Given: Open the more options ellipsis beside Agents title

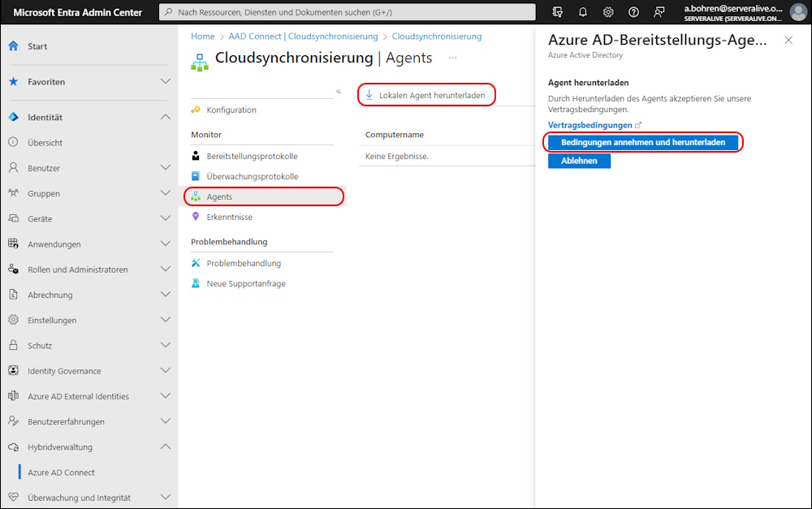Looking at the screenshot, I should pos(453,58).
